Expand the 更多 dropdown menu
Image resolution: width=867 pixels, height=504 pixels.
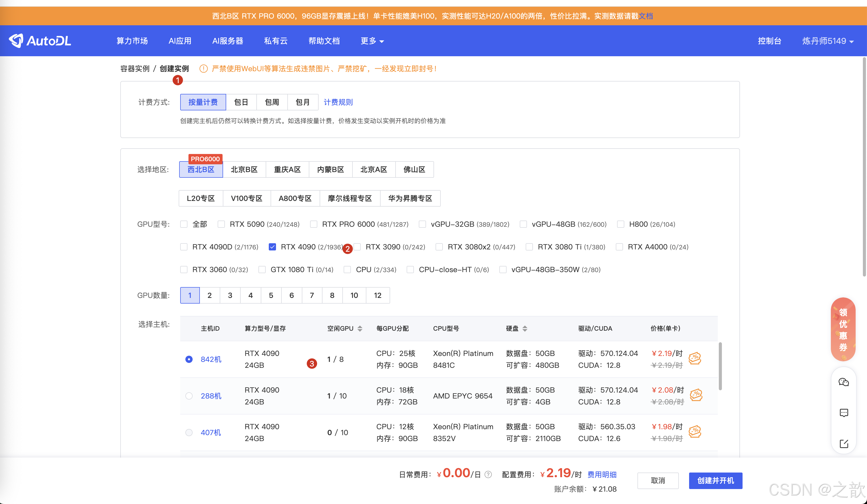tap(372, 41)
